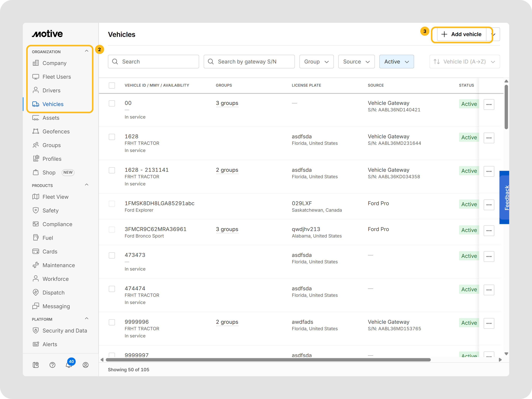
Task: Click the notifications bell icon
Action: [69, 365]
